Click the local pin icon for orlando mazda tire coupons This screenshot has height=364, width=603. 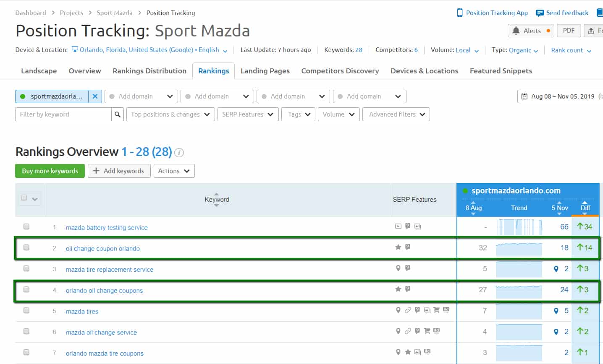coord(398,352)
